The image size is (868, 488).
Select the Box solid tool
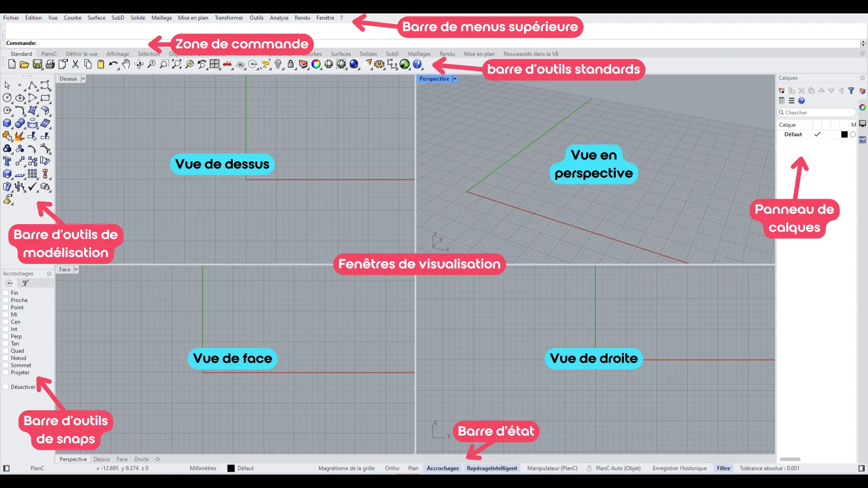7,123
